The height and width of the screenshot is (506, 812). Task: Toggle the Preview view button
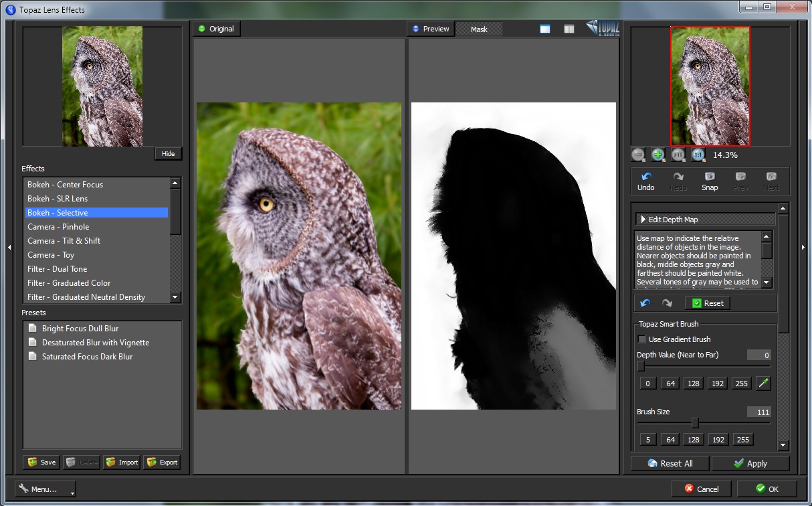pos(431,29)
